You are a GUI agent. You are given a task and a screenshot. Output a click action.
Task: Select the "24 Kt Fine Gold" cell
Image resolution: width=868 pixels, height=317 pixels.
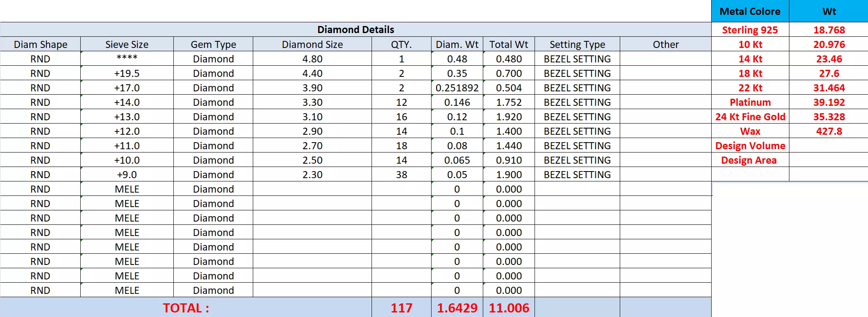tap(750, 117)
